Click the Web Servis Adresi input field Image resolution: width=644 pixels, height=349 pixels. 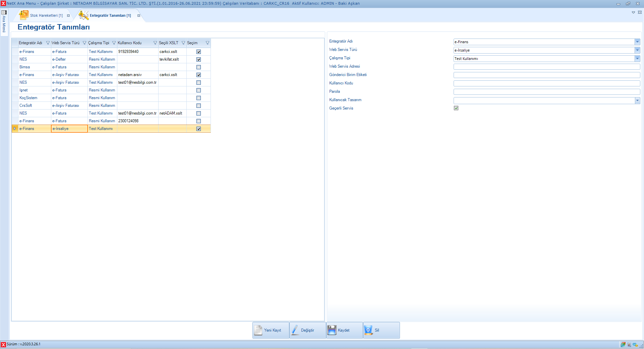[x=546, y=67]
